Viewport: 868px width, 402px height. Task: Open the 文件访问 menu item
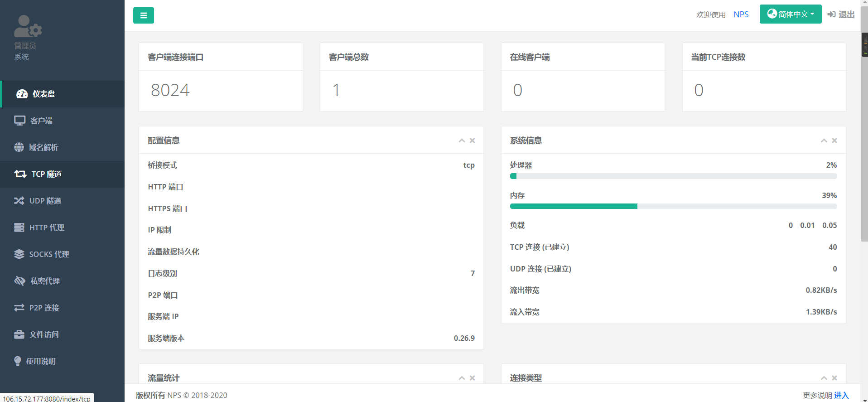coord(44,334)
